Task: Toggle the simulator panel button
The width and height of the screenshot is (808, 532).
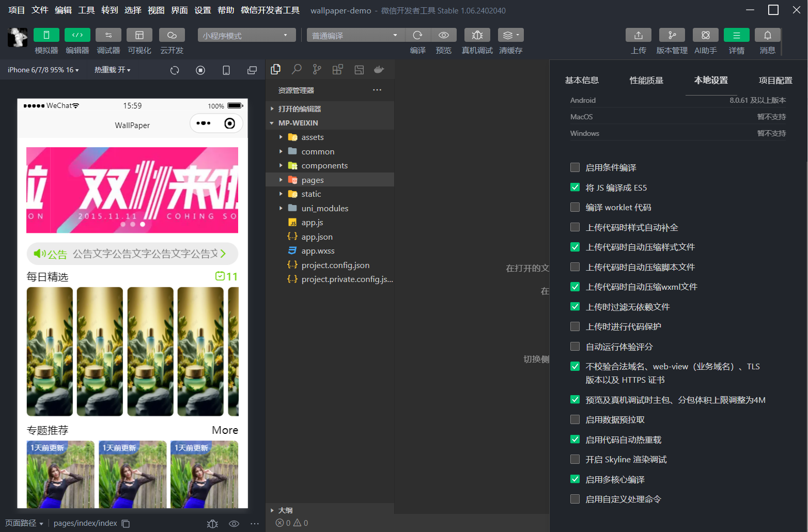Action: coord(46,35)
